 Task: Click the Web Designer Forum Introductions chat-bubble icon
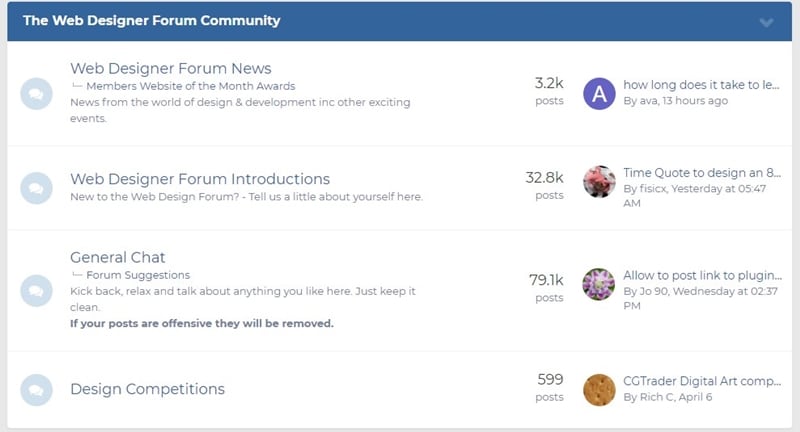point(36,188)
